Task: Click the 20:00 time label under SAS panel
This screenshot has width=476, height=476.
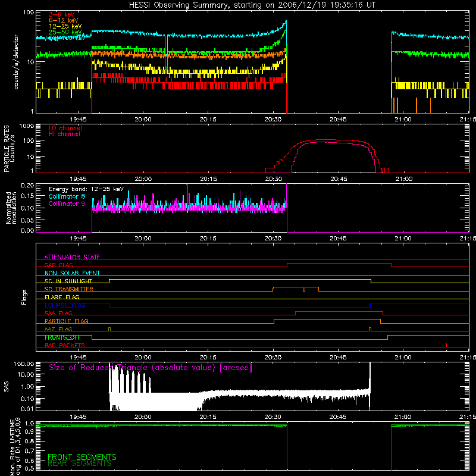Action: (x=143, y=417)
